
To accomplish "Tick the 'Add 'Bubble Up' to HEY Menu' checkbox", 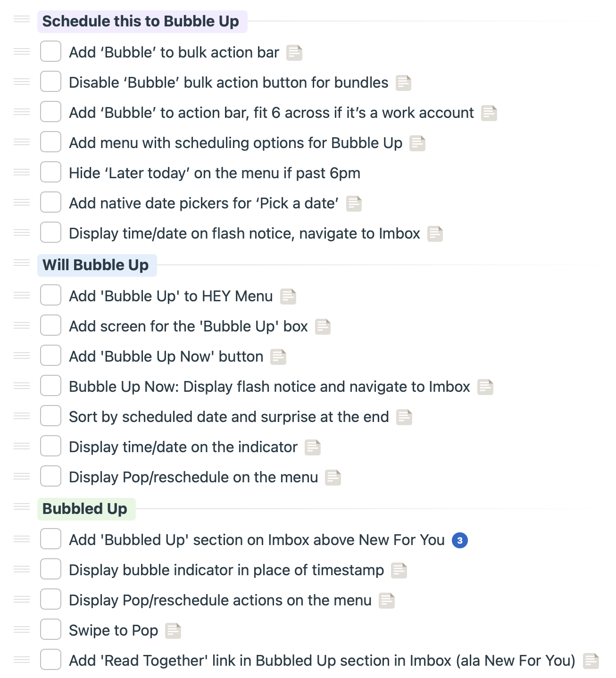I will pos(50,295).
